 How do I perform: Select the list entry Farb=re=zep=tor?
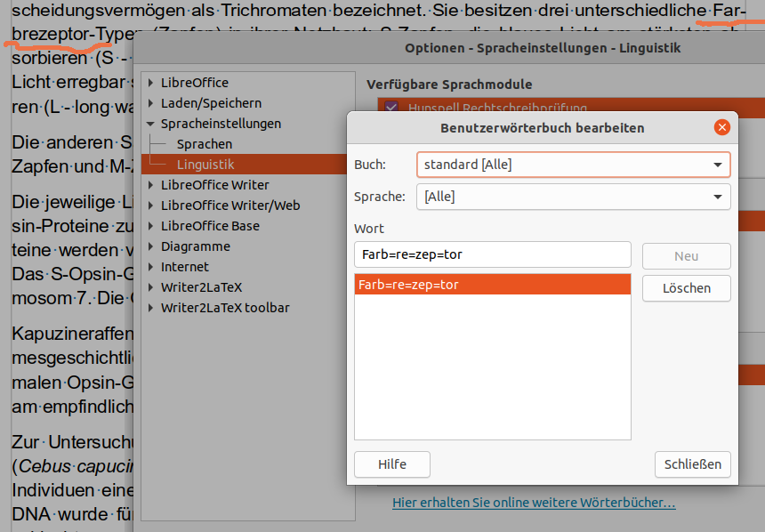click(x=493, y=285)
